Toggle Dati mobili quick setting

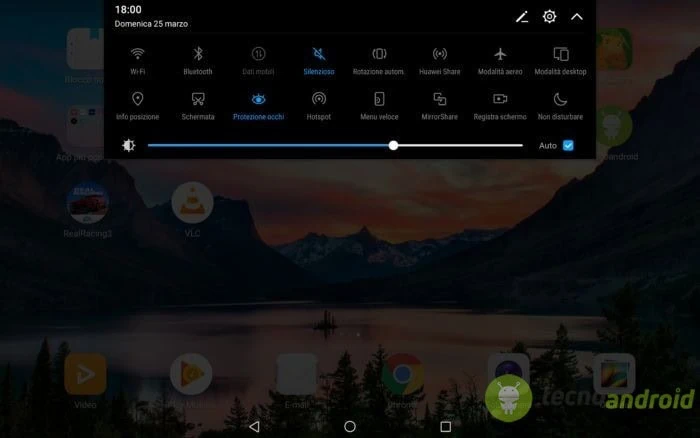[x=258, y=61]
